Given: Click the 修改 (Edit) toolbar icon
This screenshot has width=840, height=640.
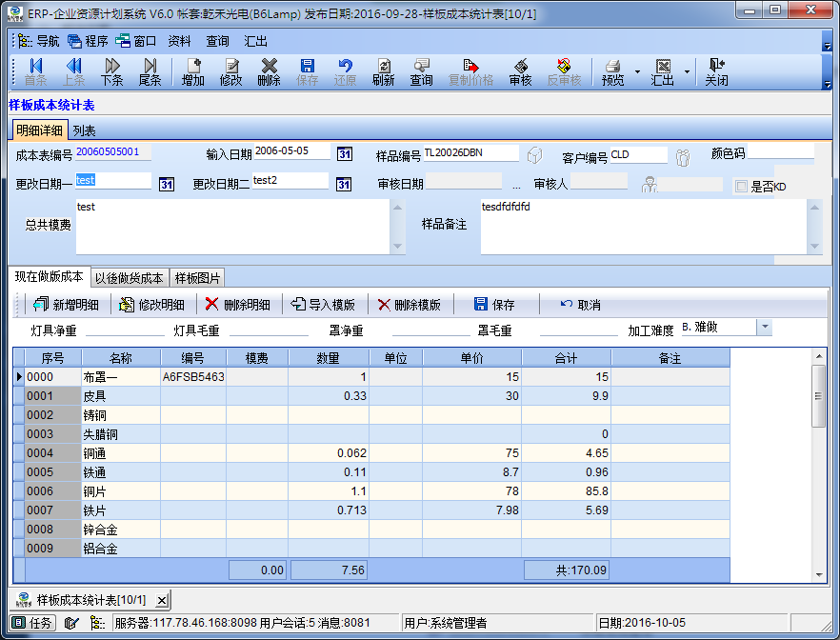Looking at the screenshot, I should [230, 71].
